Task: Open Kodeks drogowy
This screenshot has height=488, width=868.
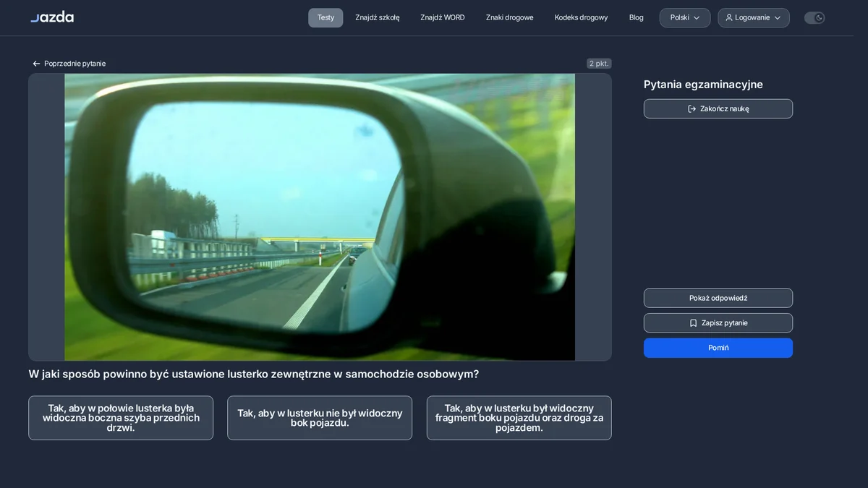Action: tap(582, 17)
